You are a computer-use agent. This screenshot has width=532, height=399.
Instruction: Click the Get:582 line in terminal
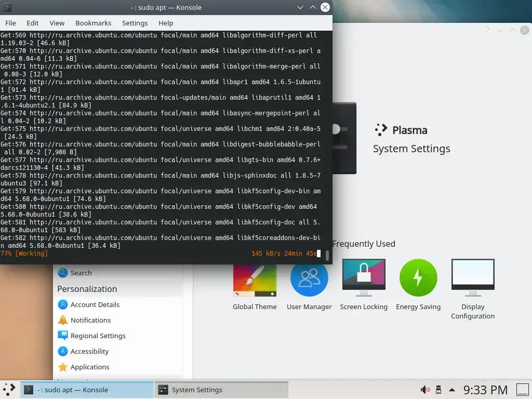click(161, 242)
